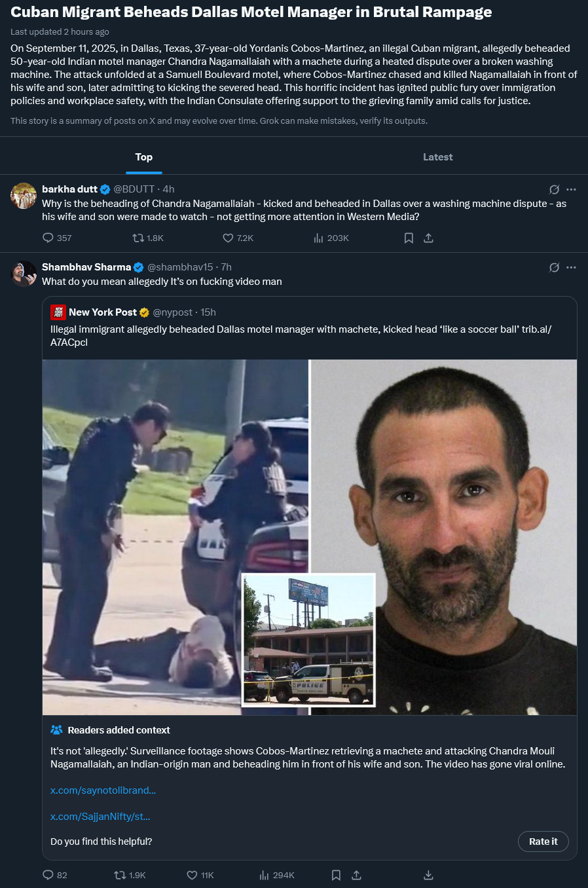Open Grok icon on barkha dutt's post
The width and height of the screenshot is (588, 888).
click(x=554, y=189)
